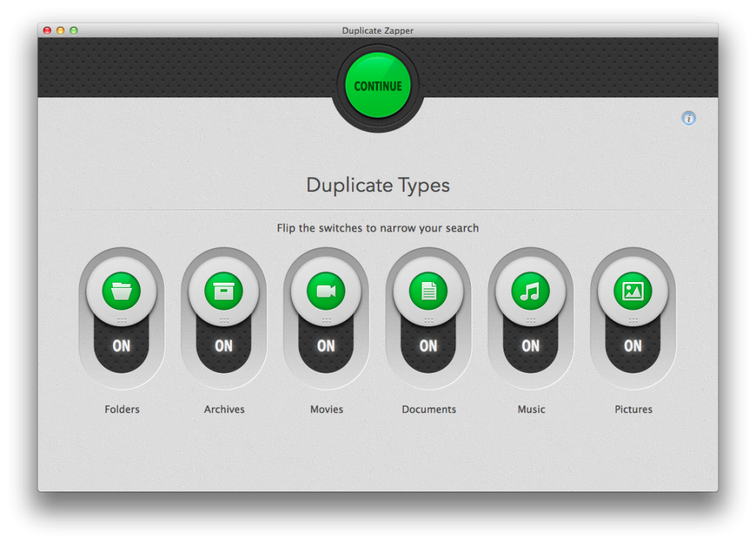Viewport: 756px width, 544px height.
Task: Click the ON text of Archives switch
Action: click(224, 345)
